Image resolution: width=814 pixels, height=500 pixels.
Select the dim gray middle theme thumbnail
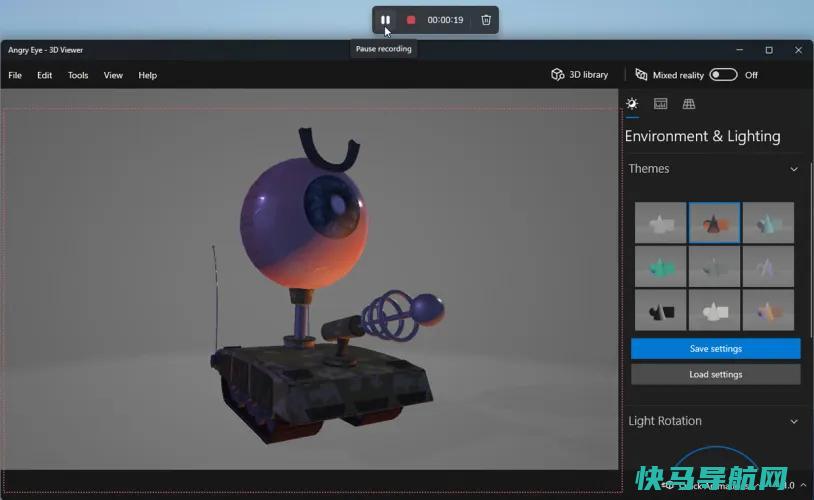[714, 267]
